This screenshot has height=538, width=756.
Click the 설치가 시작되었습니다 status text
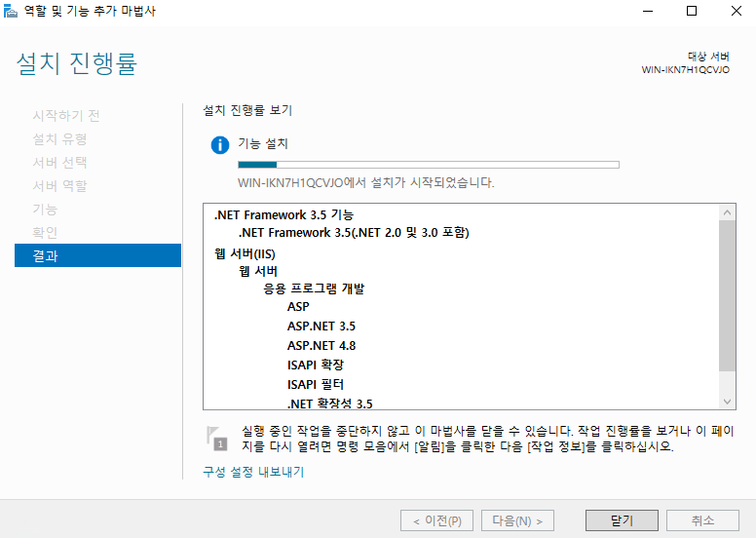(x=366, y=183)
